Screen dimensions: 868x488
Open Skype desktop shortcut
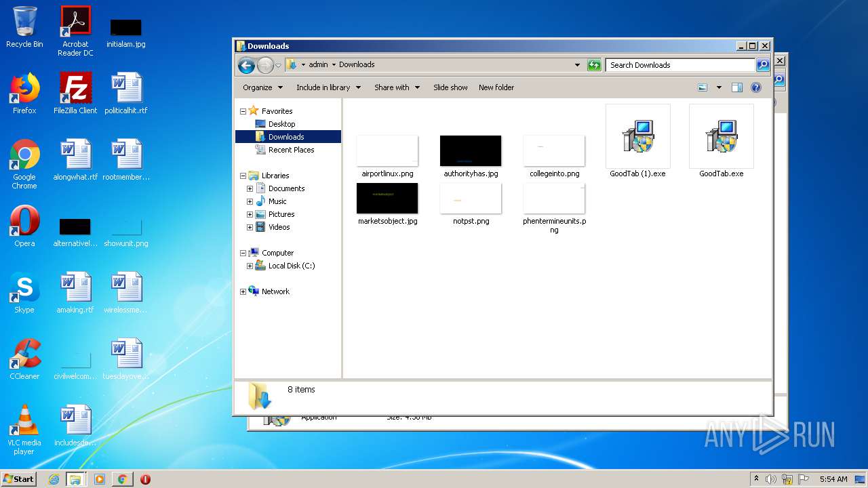coord(24,293)
